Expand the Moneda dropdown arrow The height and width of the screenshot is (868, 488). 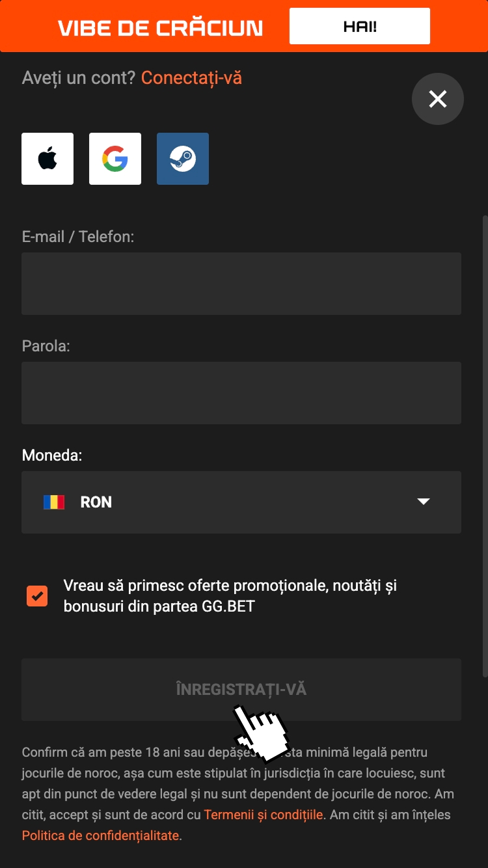coord(424,502)
